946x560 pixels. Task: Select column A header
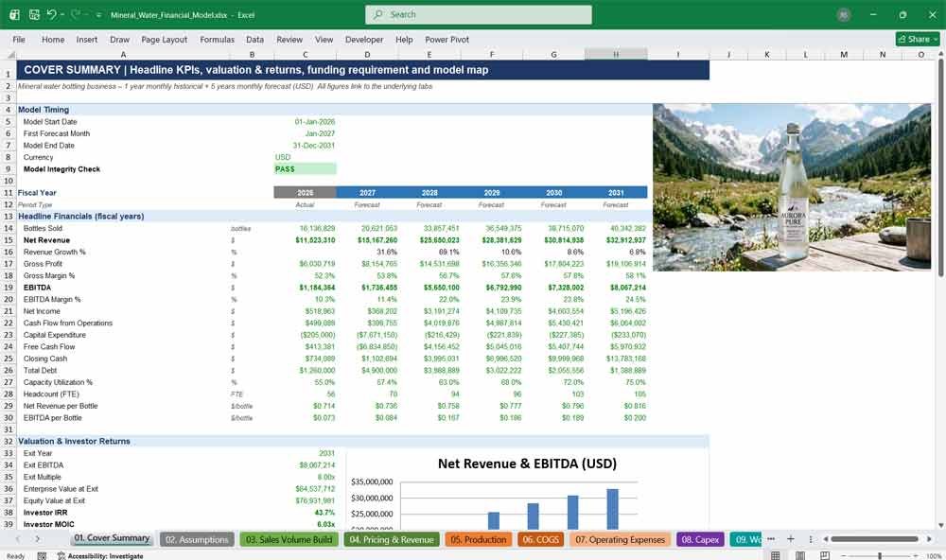(123, 54)
